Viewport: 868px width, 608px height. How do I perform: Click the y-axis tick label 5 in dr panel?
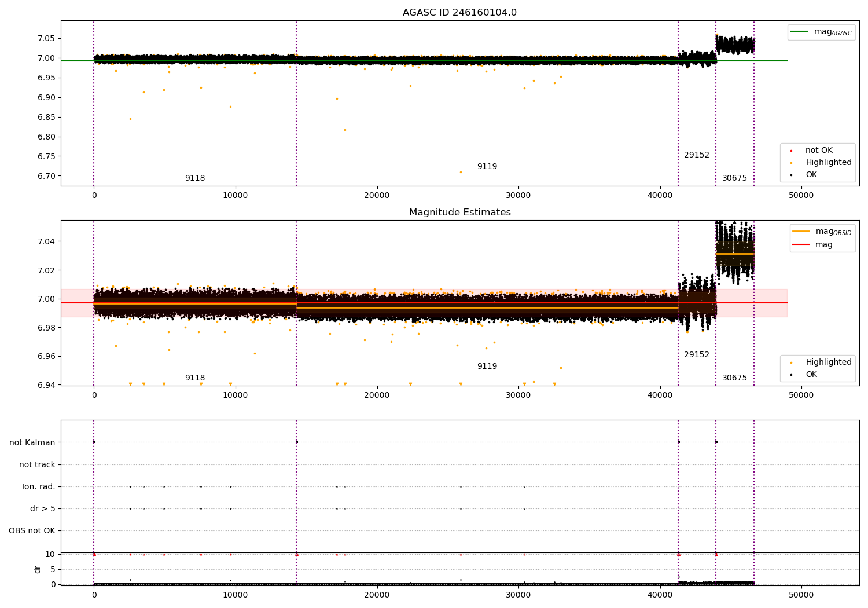pyautogui.click(x=53, y=569)
